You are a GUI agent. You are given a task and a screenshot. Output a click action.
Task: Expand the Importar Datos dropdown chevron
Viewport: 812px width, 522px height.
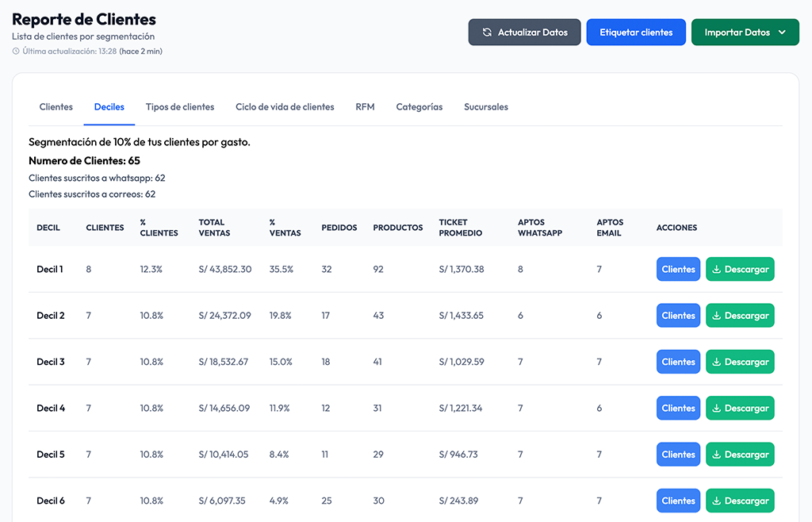click(782, 33)
